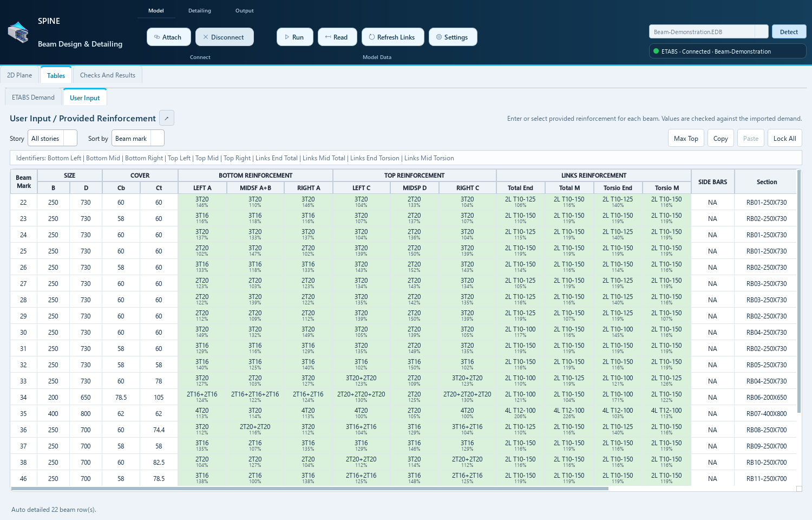Switch to the Detailing ribbon tab

click(x=200, y=10)
